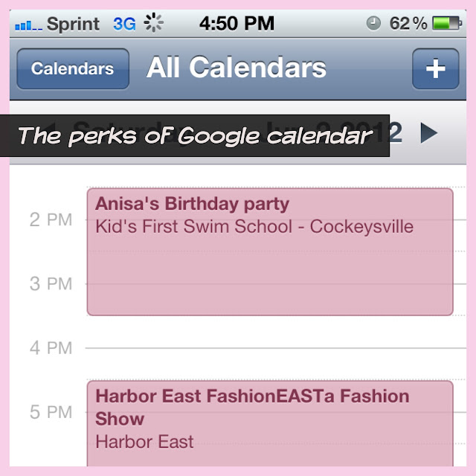Screen dimensions: 476x476
Task: Go to next day using right arrow
Action: point(428,133)
